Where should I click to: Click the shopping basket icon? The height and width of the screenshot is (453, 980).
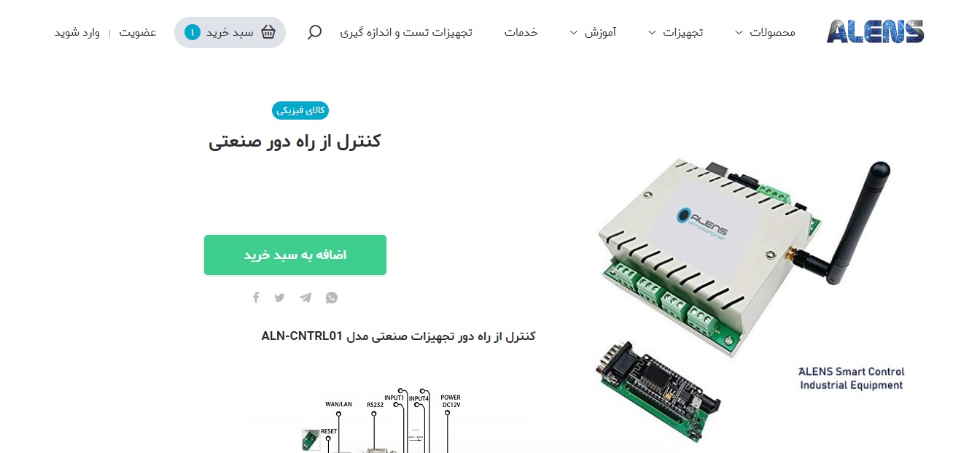[268, 32]
